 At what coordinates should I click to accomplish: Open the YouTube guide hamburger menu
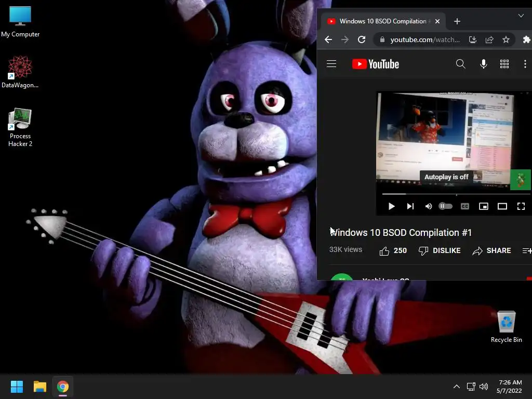pos(331,64)
